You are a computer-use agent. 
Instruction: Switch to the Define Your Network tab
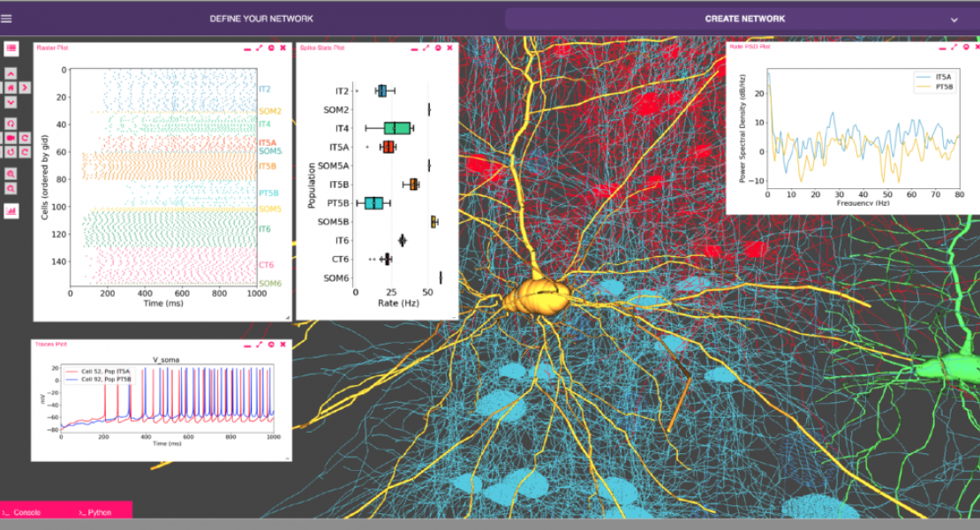point(261,19)
